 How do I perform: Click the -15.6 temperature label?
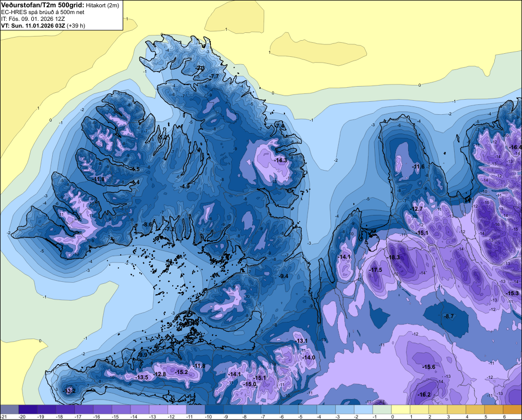point(429,367)
